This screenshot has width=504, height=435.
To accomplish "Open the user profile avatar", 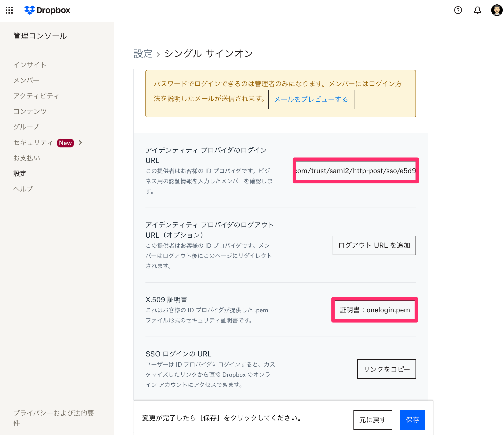I will [x=497, y=10].
